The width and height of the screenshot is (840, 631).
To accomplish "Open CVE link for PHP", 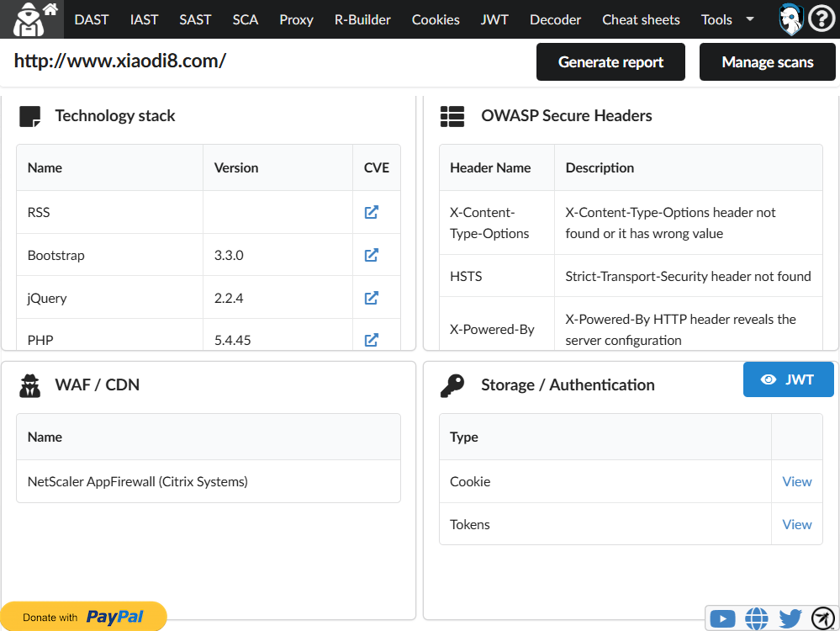I will pos(372,340).
